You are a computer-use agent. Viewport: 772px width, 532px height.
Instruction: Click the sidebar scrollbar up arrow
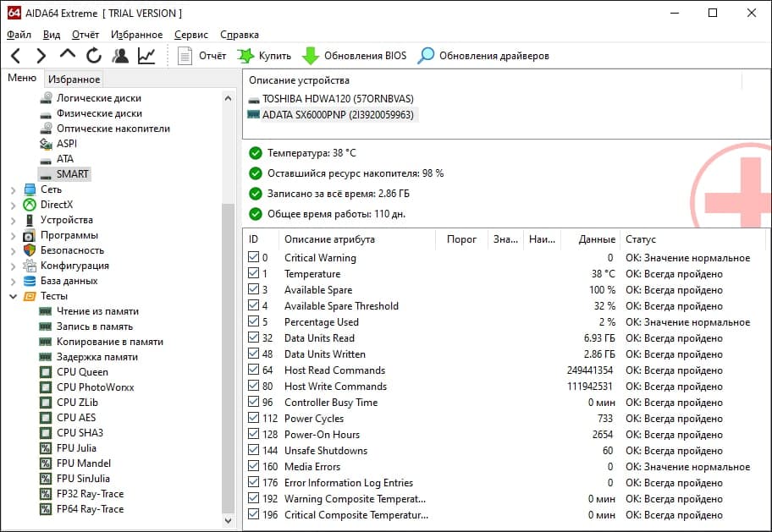tap(228, 98)
